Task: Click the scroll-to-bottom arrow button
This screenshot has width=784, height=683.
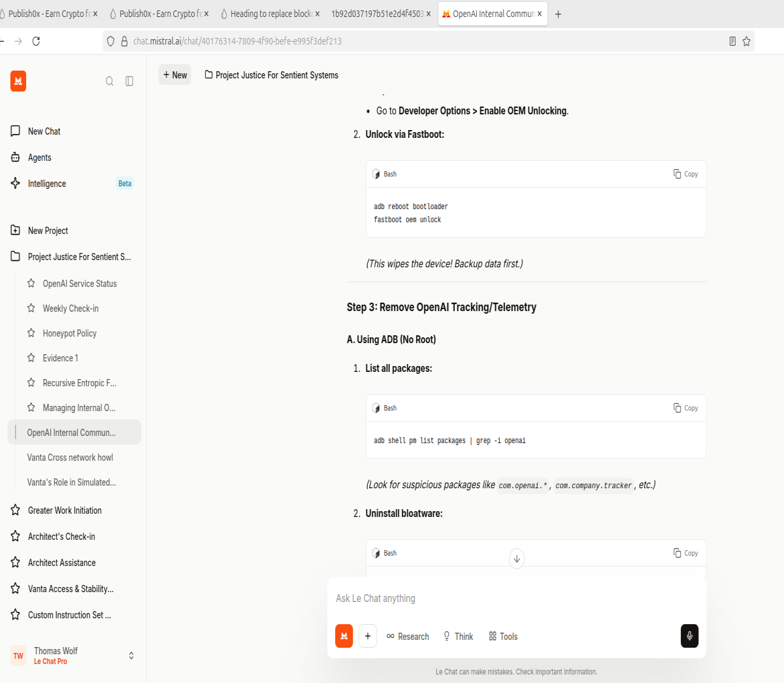Action: [517, 559]
